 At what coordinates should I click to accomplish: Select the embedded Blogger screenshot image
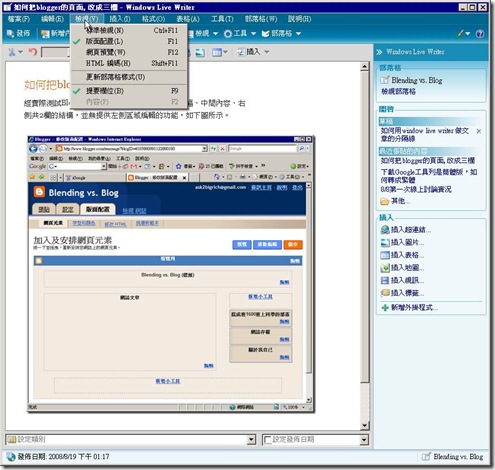pyautogui.click(x=171, y=274)
